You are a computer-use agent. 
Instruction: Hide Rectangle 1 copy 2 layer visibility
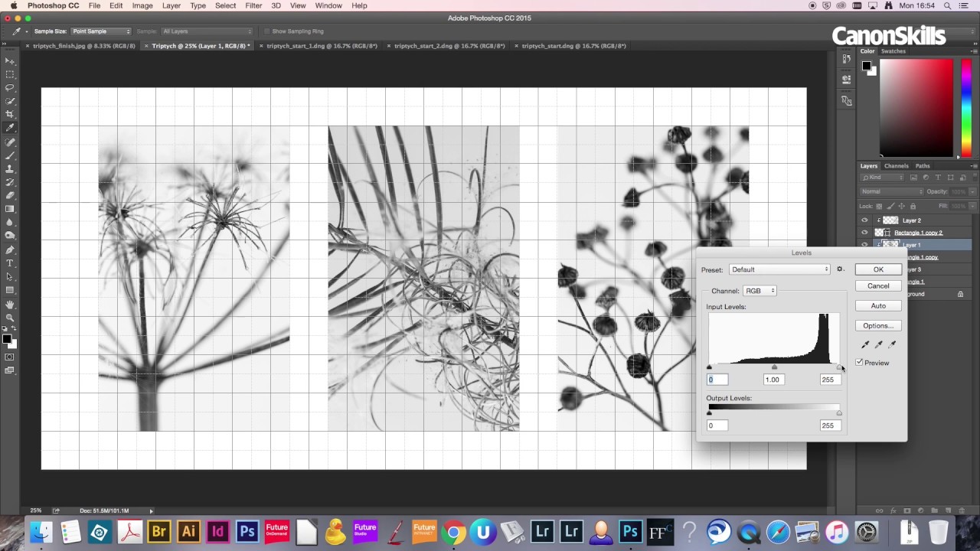tap(864, 233)
